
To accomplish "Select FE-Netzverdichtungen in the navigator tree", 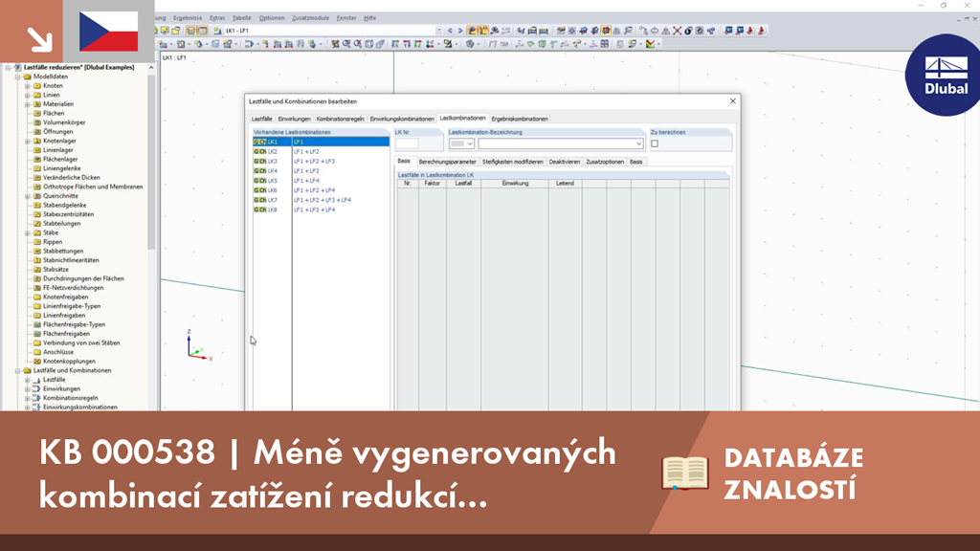I will (73, 288).
